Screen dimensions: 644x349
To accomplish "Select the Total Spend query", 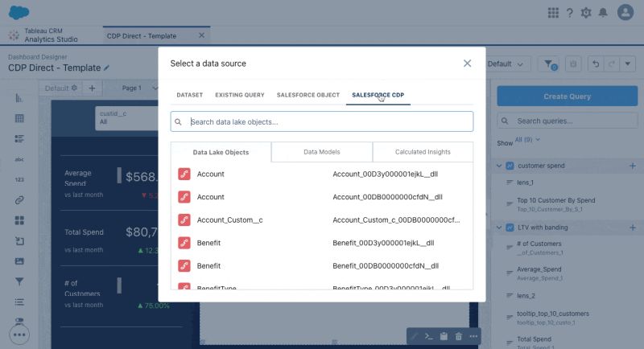I will pos(534,339).
